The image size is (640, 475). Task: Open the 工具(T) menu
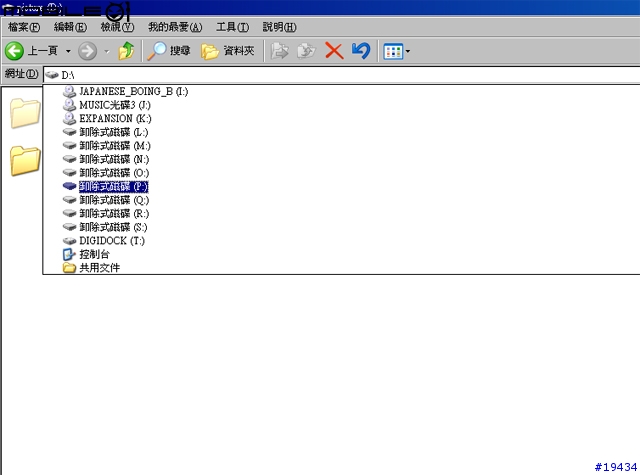click(x=232, y=27)
